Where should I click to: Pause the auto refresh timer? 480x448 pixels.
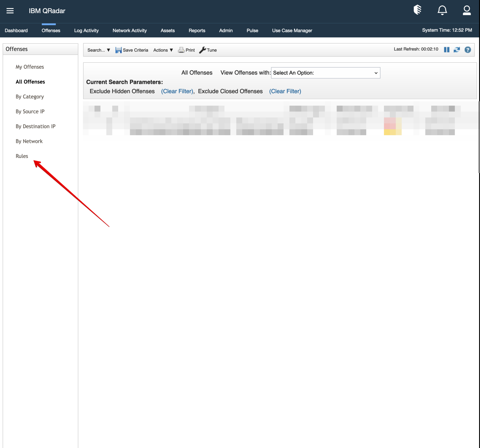point(446,50)
